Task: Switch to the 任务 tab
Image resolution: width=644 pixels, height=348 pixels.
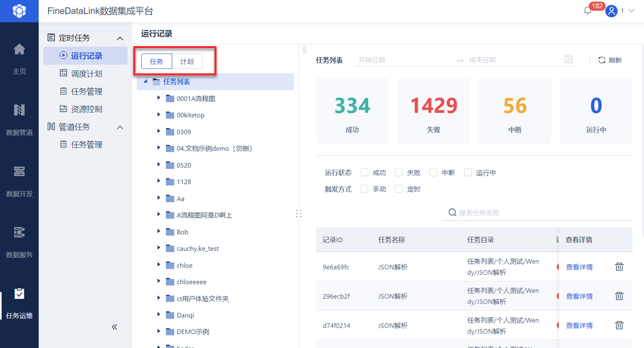Action: 157,61
